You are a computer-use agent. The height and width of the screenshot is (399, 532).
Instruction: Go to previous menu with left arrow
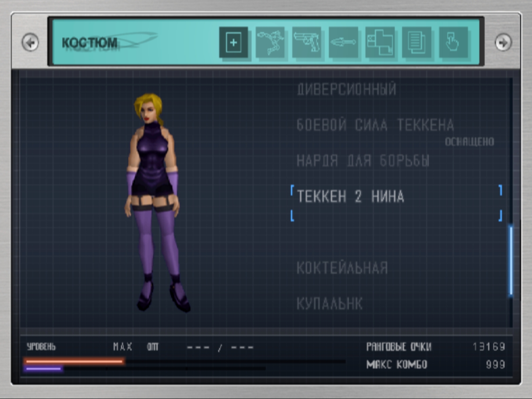pyautogui.click(x=30, y=42)
